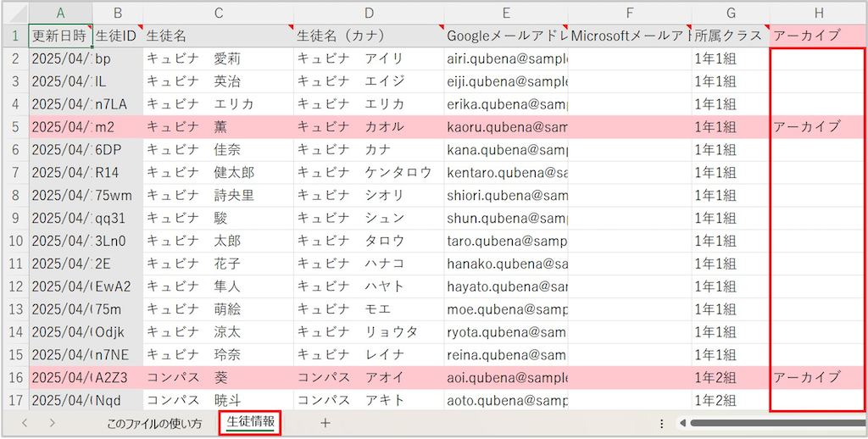Click the アーカイブ header cell in row 1

[818, 36]
